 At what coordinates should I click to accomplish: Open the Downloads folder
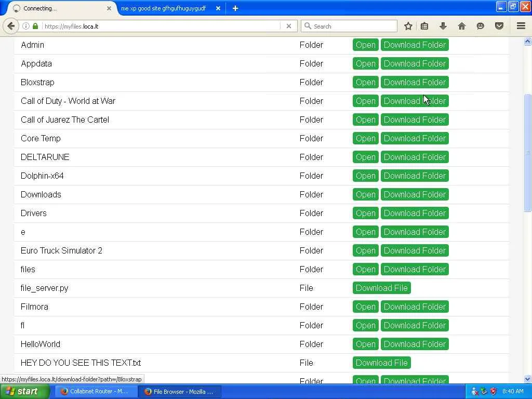pos(365,194)
